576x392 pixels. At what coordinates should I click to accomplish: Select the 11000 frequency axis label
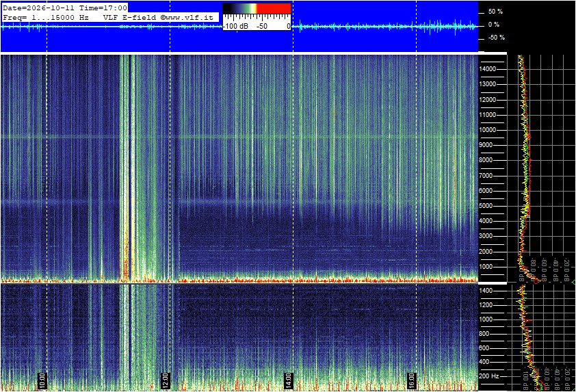click(488, 115)
